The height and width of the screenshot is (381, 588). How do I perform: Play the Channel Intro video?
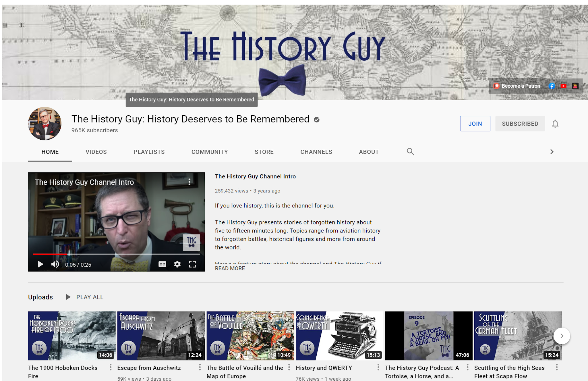(x=40, y=264)
